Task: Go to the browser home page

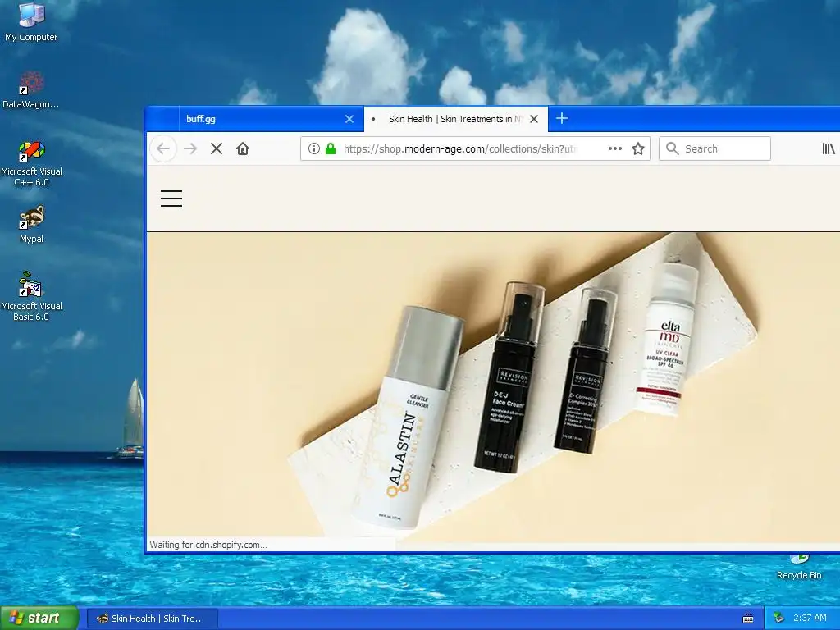Action: click(243, 148)
